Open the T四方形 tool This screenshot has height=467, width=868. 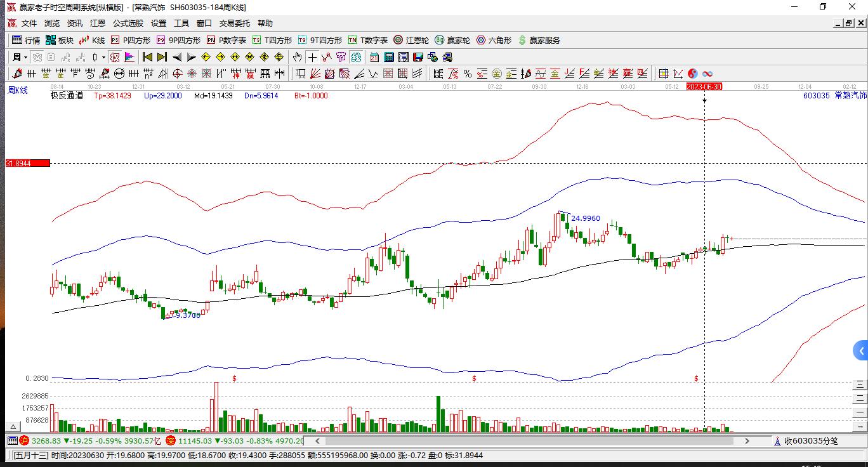click(272, 40)
